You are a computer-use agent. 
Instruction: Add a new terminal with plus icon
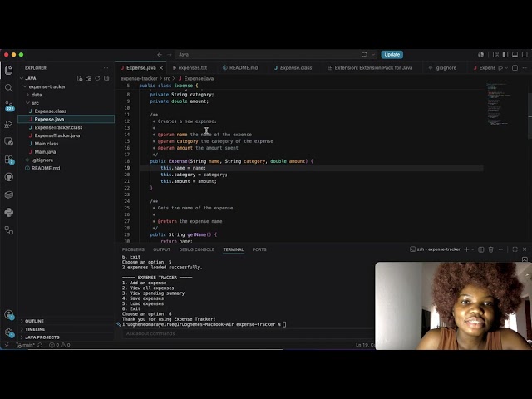click(466, 249)
